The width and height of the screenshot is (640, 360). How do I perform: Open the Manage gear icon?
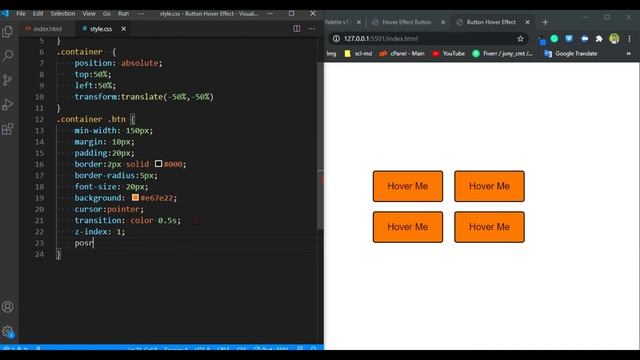pyautogui.click(x=7, y=331)
